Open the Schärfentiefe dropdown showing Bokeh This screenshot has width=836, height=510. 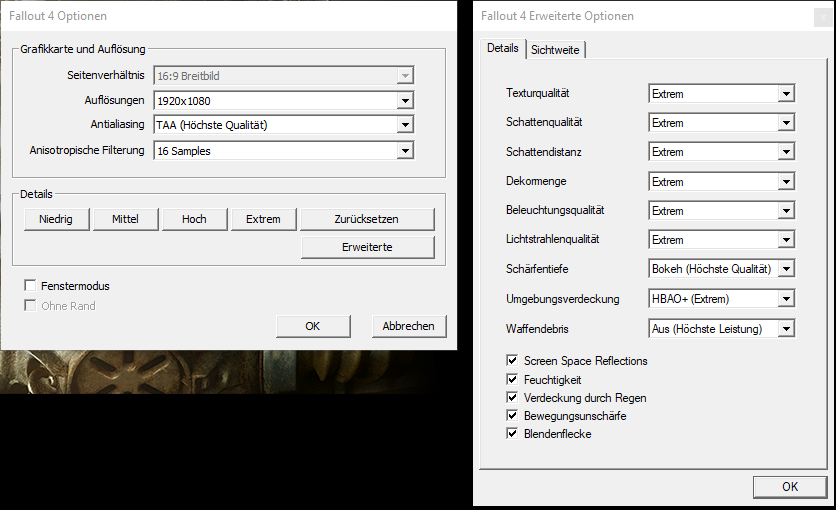tap(721, 269)
